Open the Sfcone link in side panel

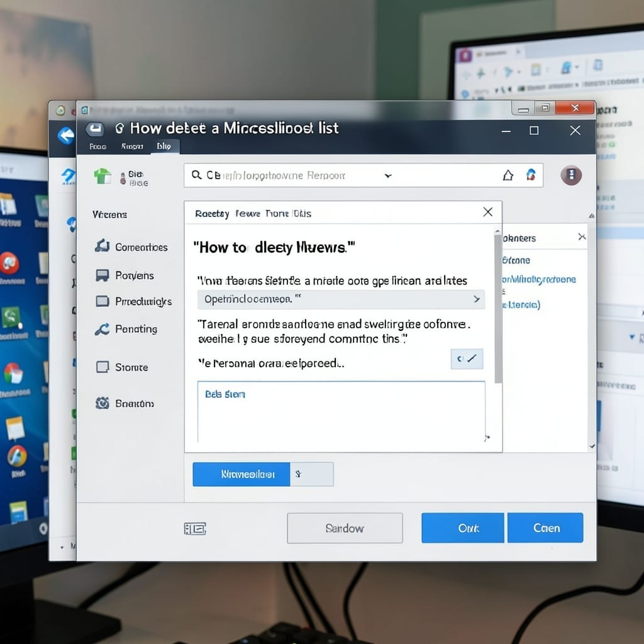[x=516, y=260]
